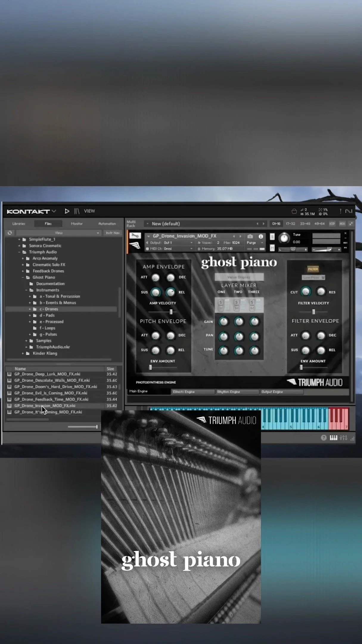The width and height of the screenshot is (362, 644).
Task: Click the Size column header in file list
Action: (x=111, y=369)
